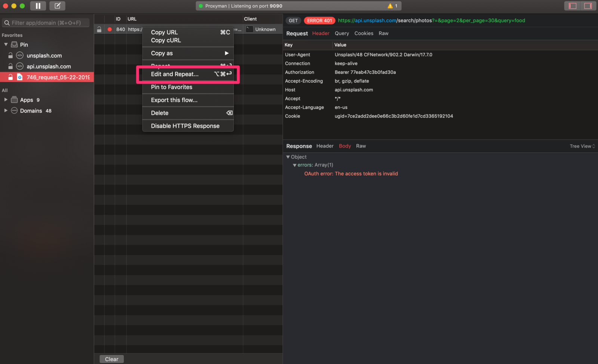Click the Unknown client terminal icon

click(249, 29)
